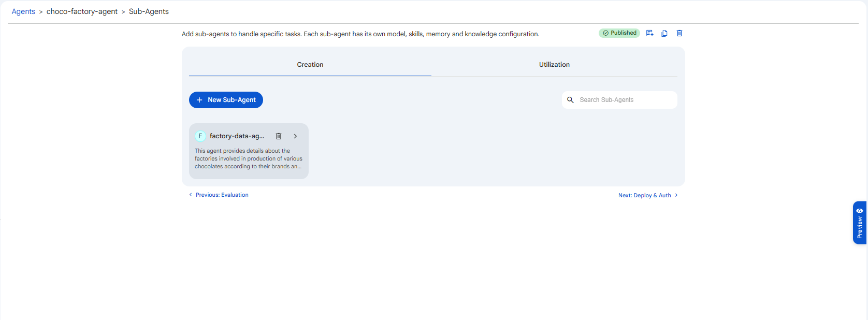Click the plus icon in New Sub-Agent
The height and width of the screenshot is (320, 868).
199,100
